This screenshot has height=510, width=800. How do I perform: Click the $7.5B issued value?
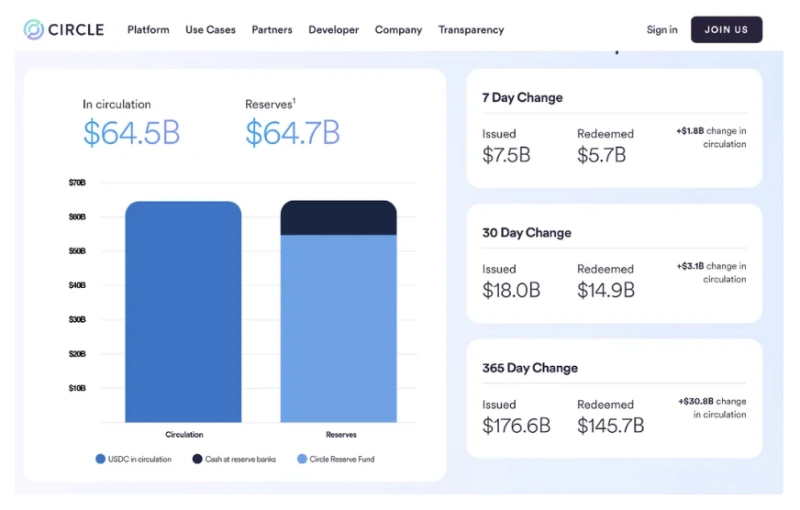point(506,155)
